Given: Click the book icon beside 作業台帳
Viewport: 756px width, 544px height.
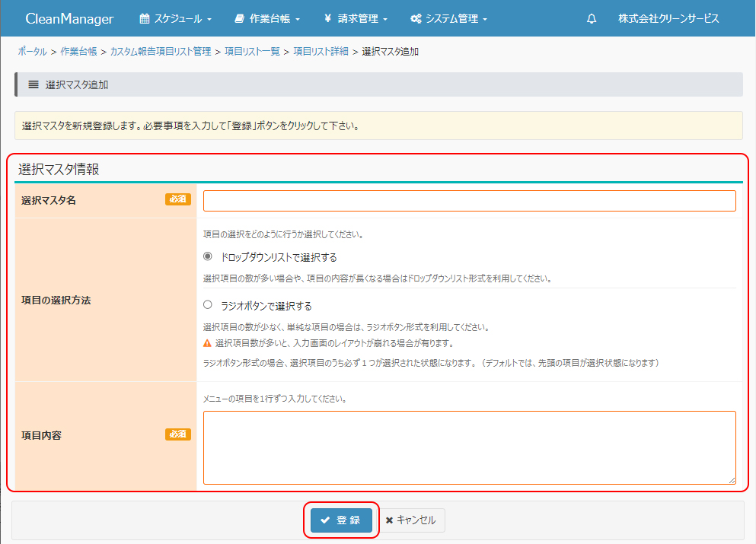Looking at the screenshot, I should tap(240, 19).
